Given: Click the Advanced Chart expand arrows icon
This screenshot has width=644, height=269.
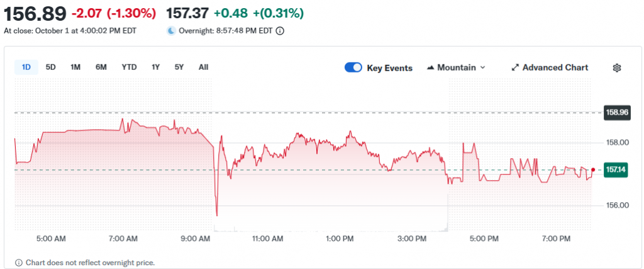Looking at the screenshot, I should (x=515, y=67).
